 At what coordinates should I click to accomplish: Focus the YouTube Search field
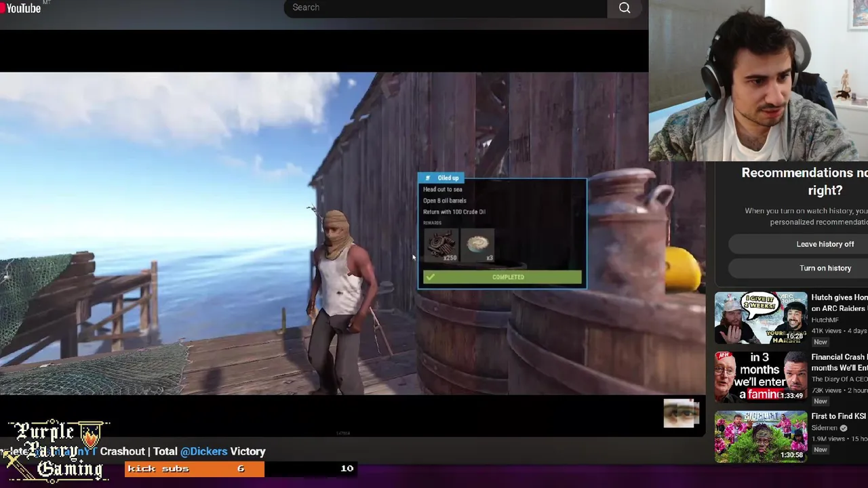[x=446, y=7]
